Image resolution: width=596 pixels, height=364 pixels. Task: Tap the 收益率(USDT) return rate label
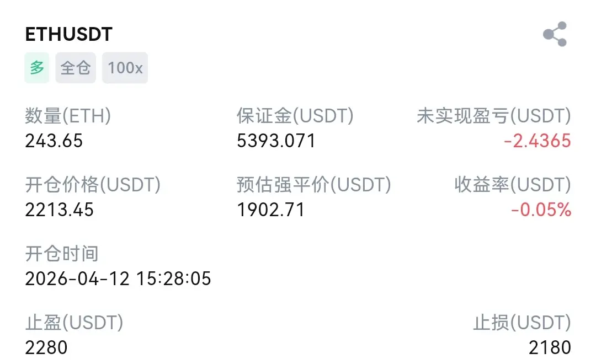point(512,185)
